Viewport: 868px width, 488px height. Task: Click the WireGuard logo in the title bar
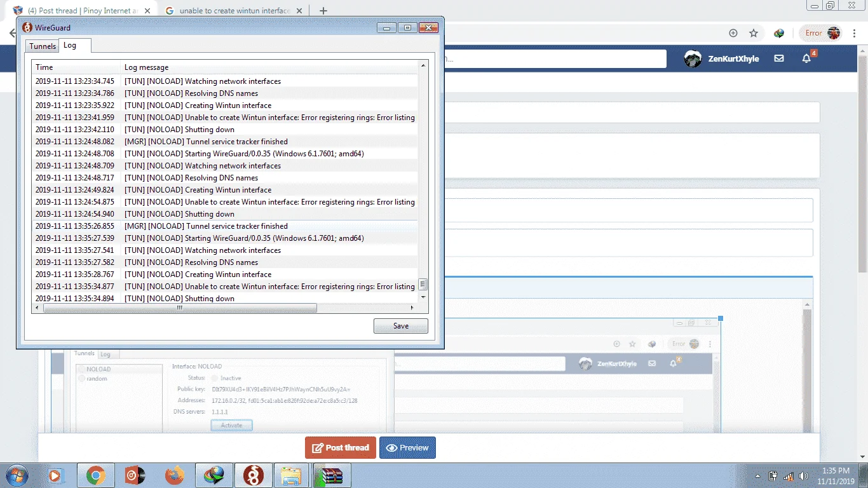point(27,27)
